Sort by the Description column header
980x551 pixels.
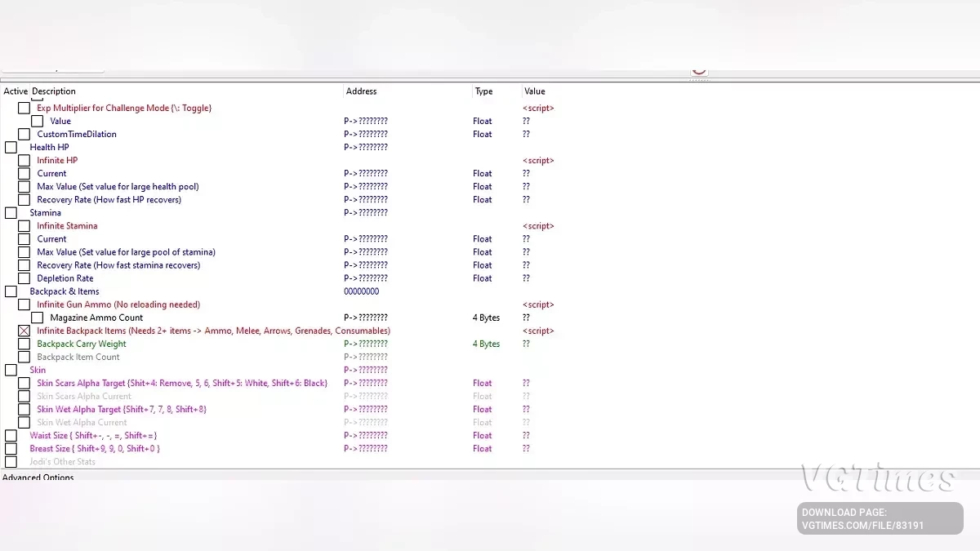54,91
